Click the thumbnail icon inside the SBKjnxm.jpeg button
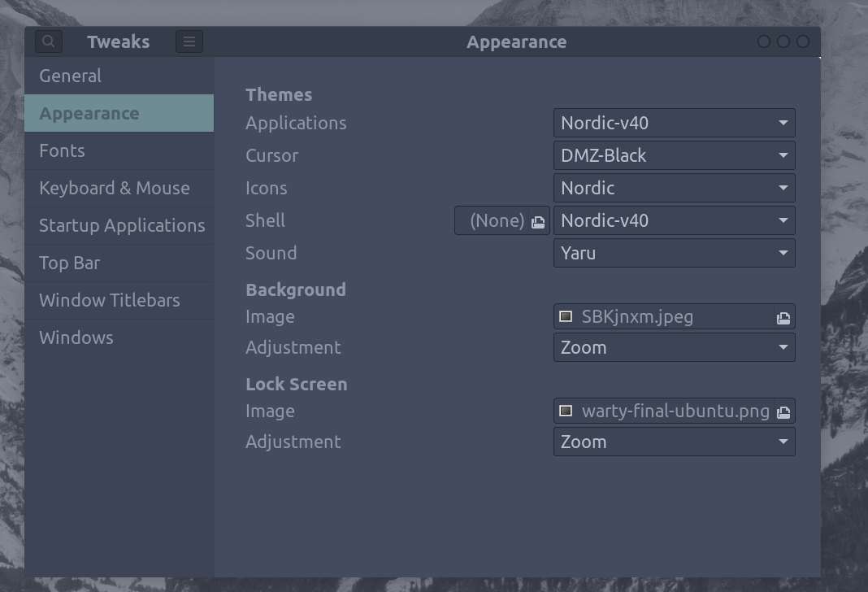868x592 pixels. (x=566, y=316)
